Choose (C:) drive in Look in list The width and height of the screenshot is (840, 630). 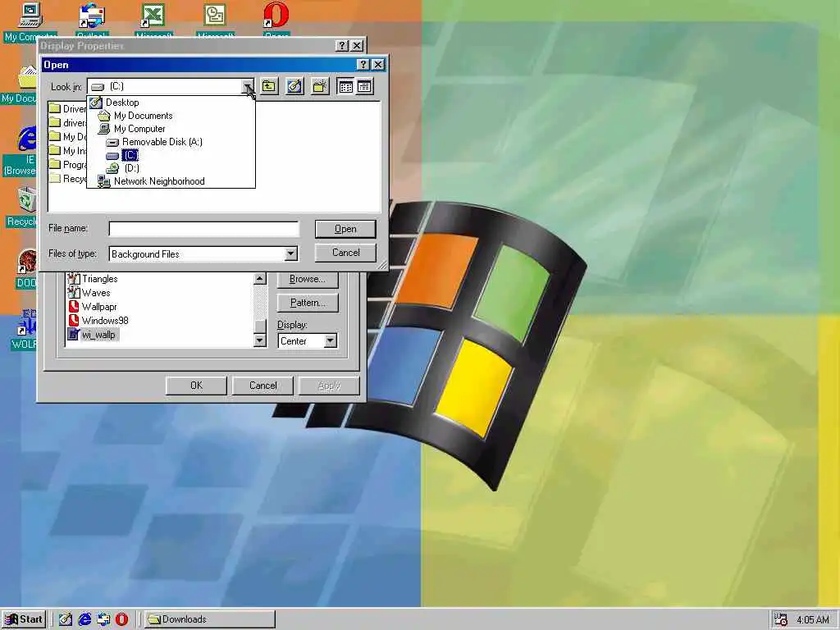122,155
